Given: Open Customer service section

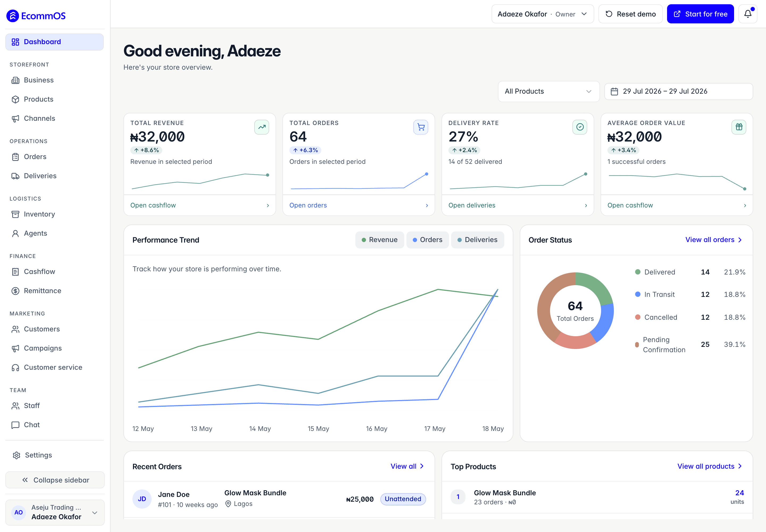Looking at the screenshot, I should pos(54,368).
